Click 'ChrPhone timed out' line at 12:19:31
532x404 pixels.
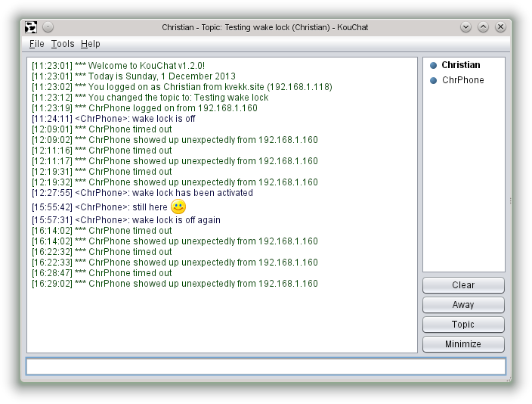tap(102, 172)
